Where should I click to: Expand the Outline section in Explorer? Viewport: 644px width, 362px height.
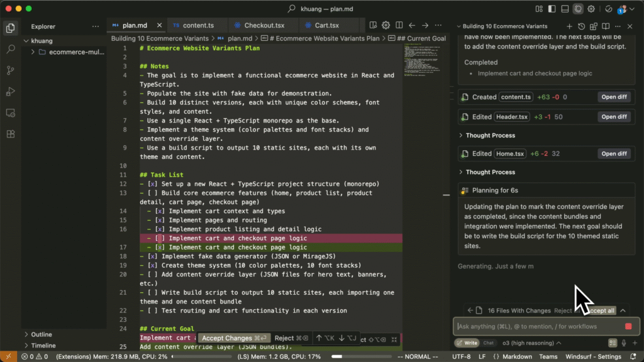point(42,334)
